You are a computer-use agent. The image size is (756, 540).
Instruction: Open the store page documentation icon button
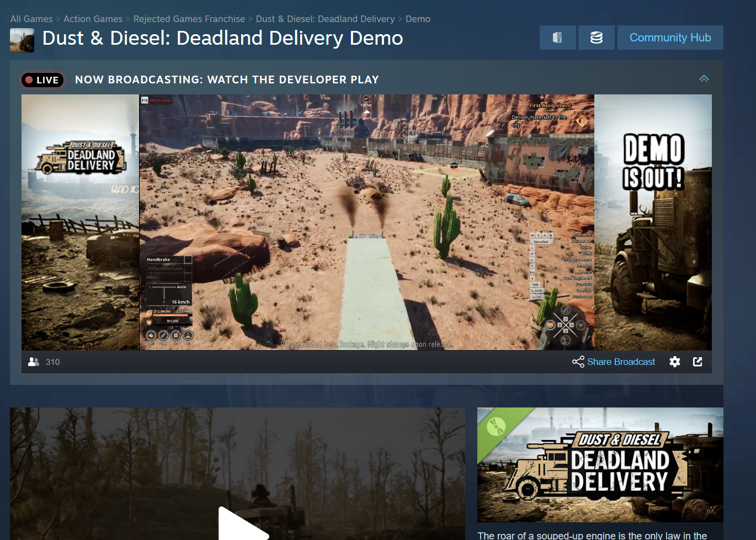(557, 38)
